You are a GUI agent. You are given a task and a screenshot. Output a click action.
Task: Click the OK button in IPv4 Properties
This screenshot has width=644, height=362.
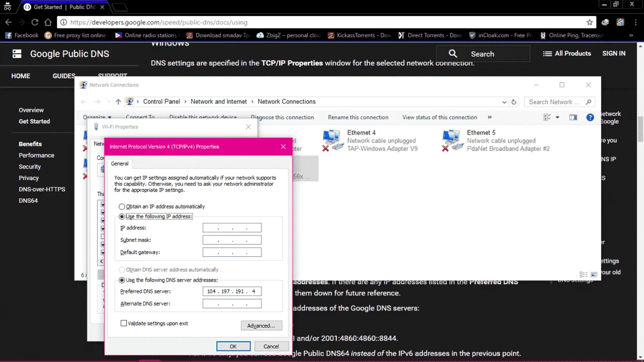tap(233, 346)
